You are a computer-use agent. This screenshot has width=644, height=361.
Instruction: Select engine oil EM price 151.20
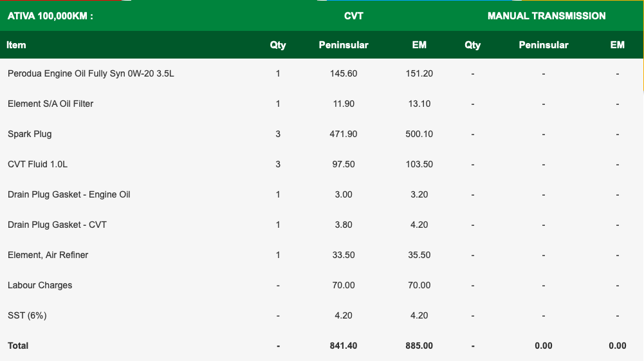click(419, 73)
